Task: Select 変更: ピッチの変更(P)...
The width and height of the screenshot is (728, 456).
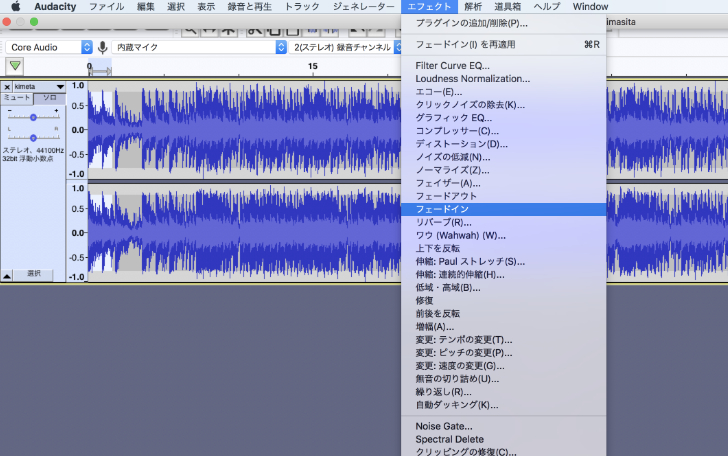Action: [x=504, y=352]
